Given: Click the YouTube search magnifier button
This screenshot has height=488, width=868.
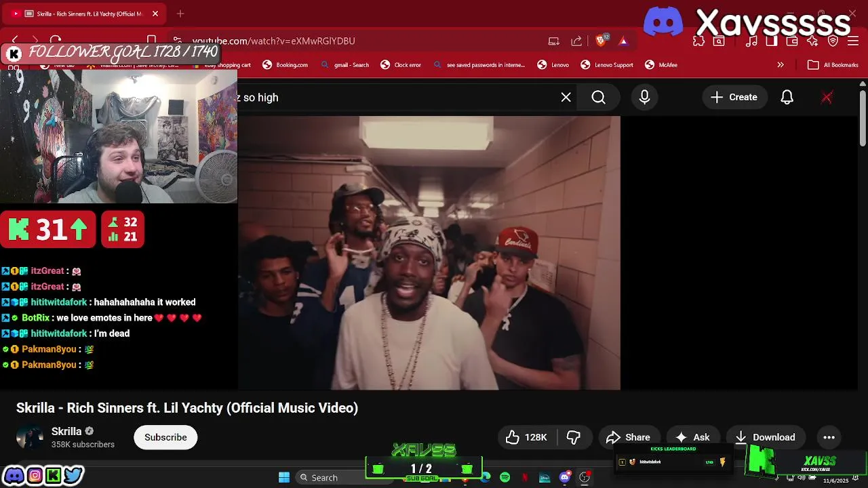Looking at the screenshot, I should click(x=598, y=98).
